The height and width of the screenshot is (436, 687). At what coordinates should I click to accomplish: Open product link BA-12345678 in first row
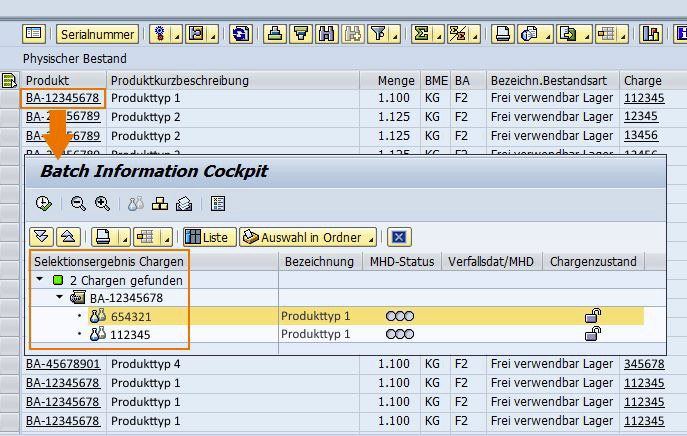point(62,98)
